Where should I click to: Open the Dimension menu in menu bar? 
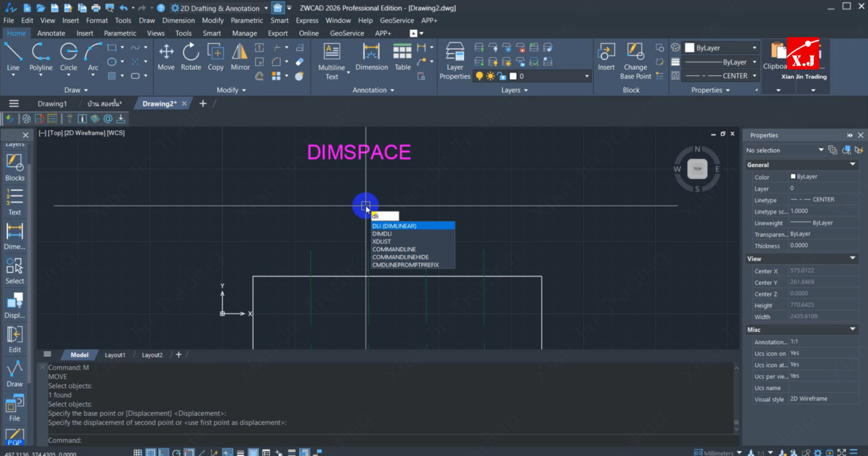(178, 20)
